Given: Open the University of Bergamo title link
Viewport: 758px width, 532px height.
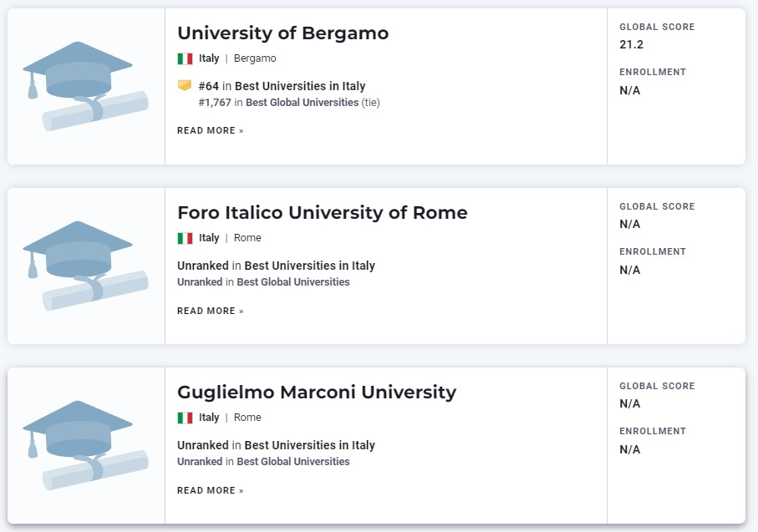Looking at the screenshot, I should pyautogui.click(x=282, y=33).
